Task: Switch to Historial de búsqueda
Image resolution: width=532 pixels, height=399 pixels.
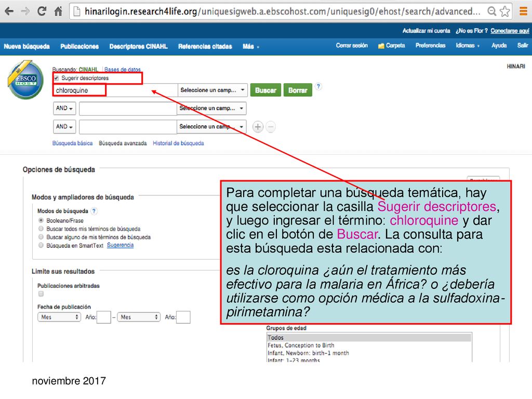Action: click(178, 143)
